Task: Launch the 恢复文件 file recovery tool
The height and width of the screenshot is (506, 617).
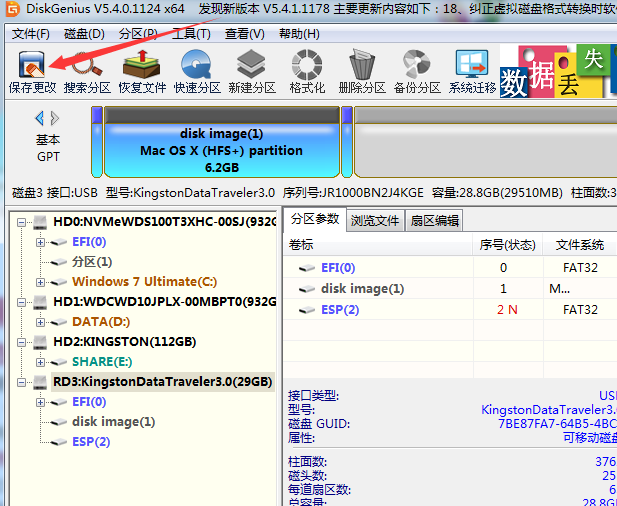Action: pyautogui.click(x=142, y=72)
